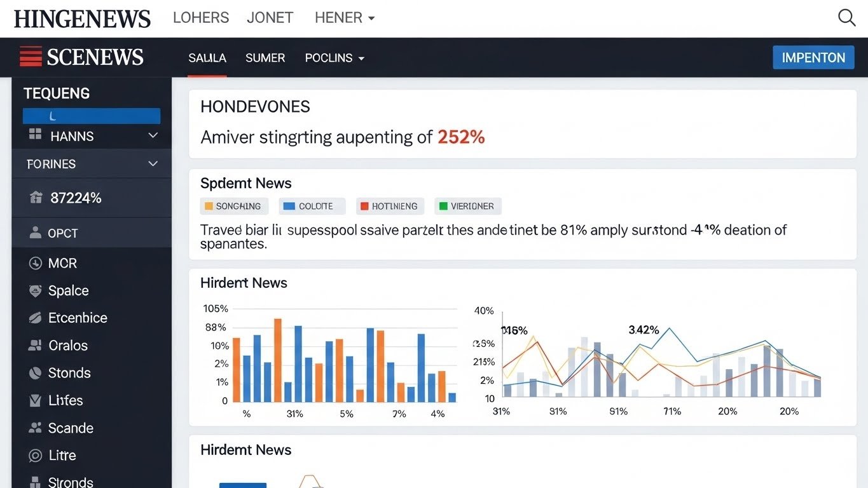Image resolution: width=868 pixels, height=488 pixels.
Task: Switch to the SALILA tab
Action: (207, 58)
